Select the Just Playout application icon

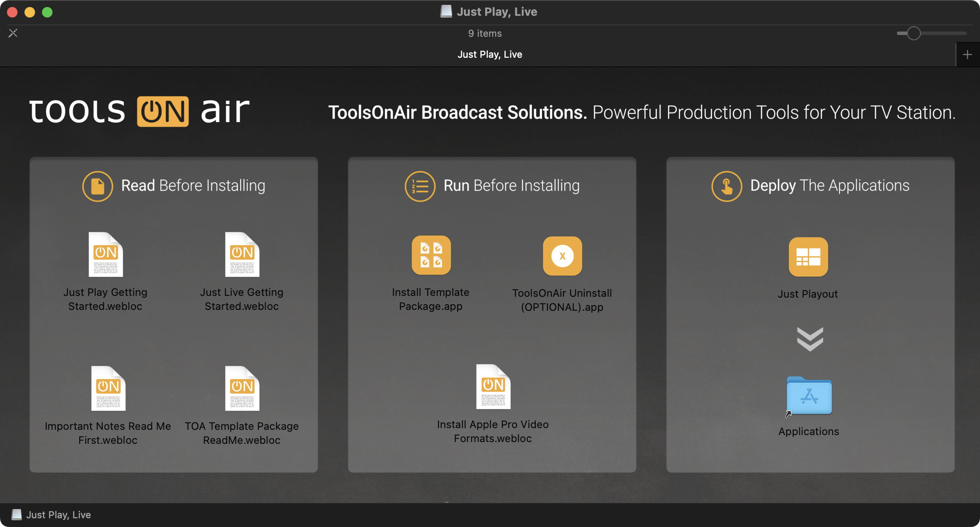pyautogui.click(x=808, y=257)
